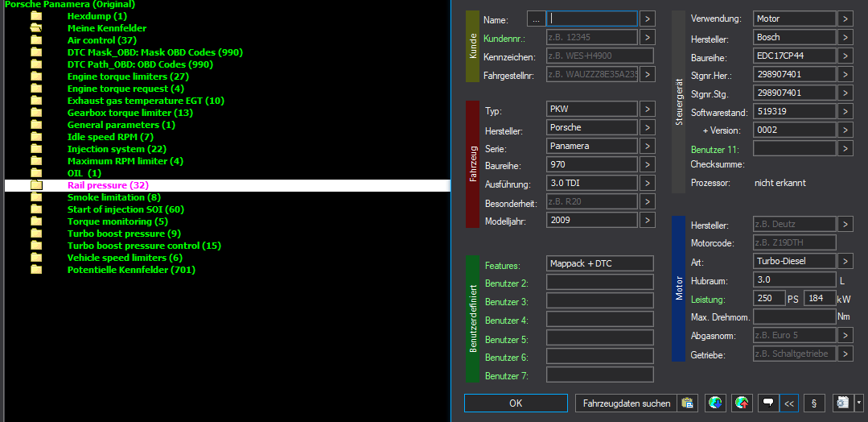
Task: Open the > arrow next to Getriebe field
Action: point(845,354)
